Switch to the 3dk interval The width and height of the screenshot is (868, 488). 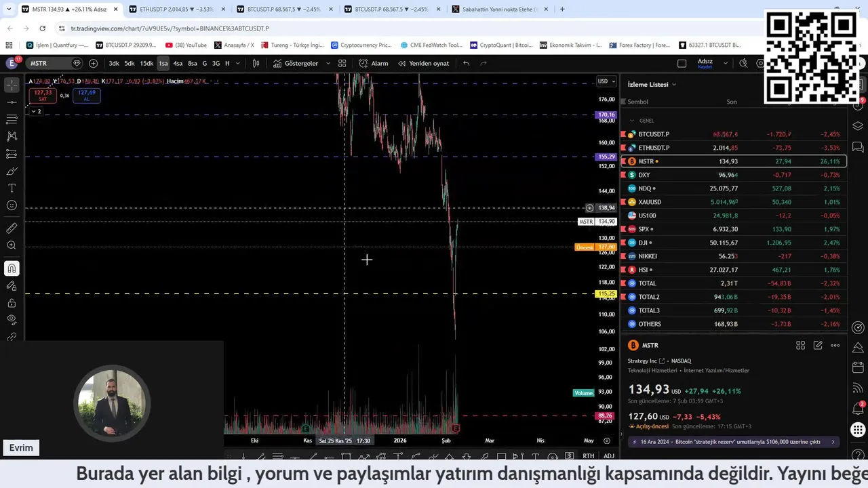click(x=114, y=63)
